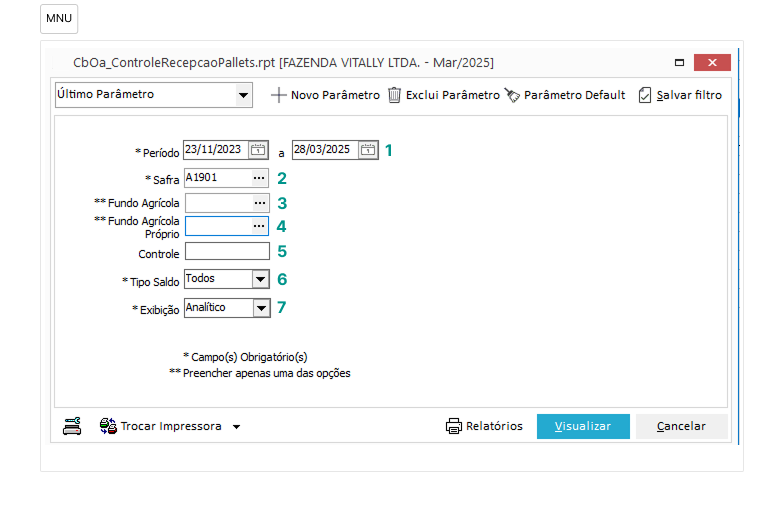The image size is (784, 512).
Task: Open the Trocar Impressora dropdown arrow
Action: point(236,427)
